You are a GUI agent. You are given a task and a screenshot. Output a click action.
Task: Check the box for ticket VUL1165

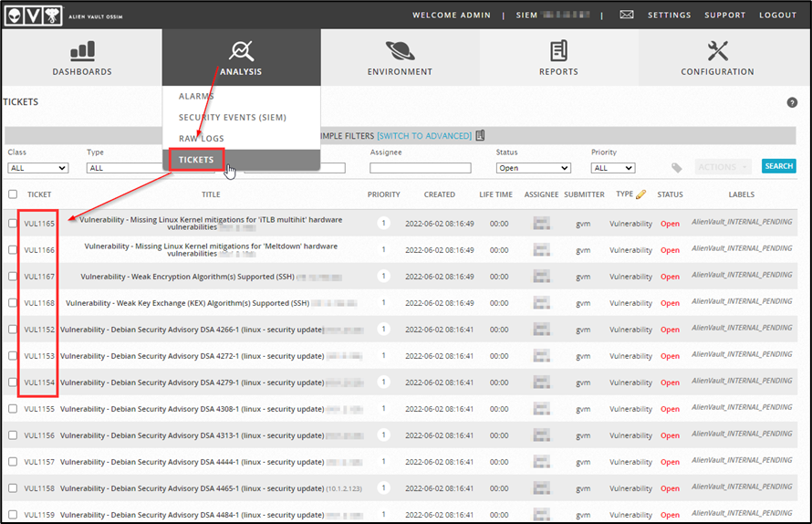(13, 224)
